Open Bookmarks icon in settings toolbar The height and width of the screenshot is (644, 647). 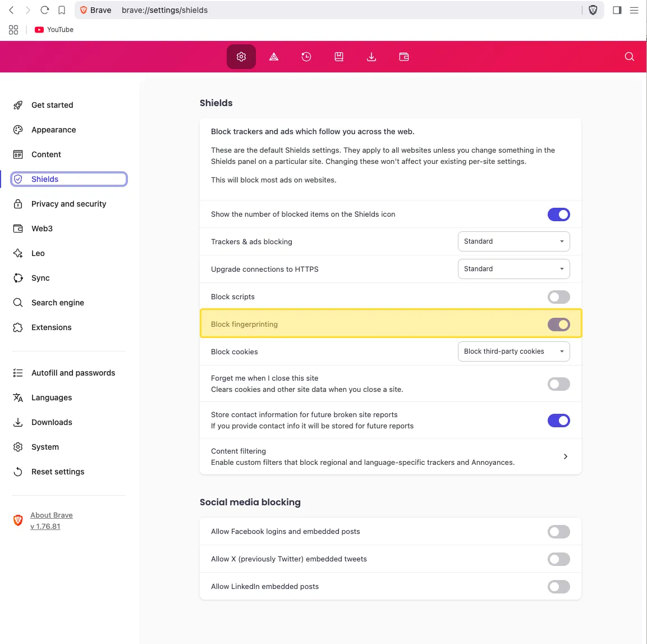click(x=339, y=57)
